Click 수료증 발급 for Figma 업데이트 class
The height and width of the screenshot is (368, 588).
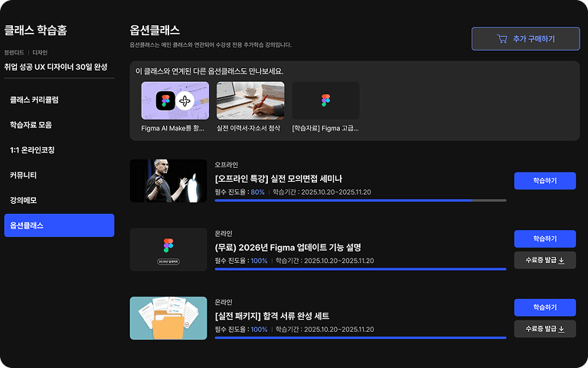(x=545, y=260)
